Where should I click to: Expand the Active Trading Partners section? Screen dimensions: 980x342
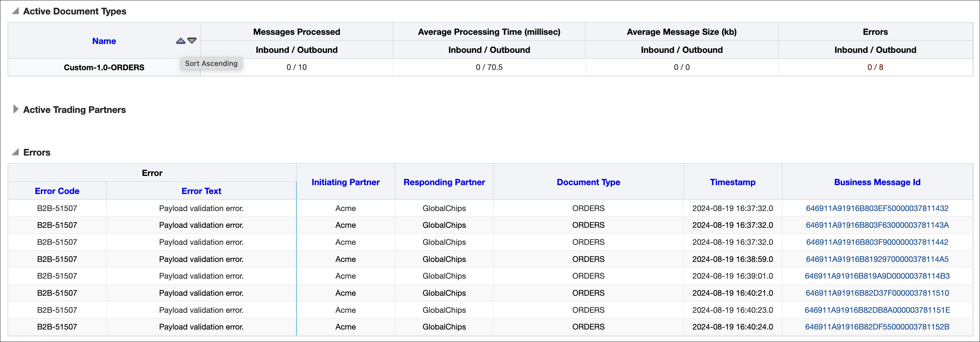click(x=15, y=109)
